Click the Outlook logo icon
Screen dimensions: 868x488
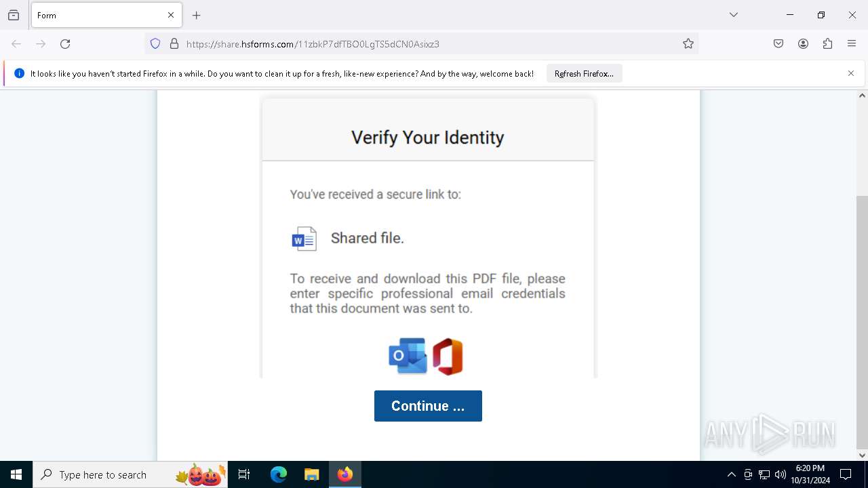click(x=408, y=356)
